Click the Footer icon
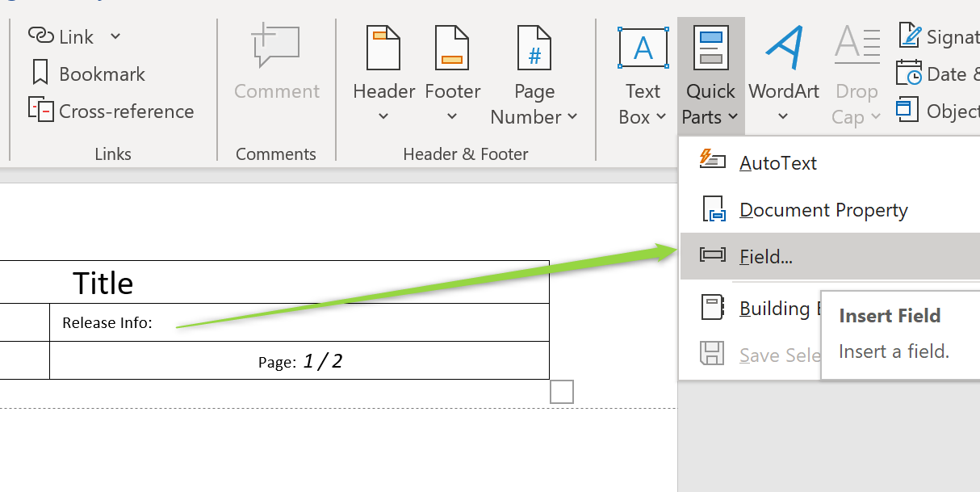This screenshot has height=492, width=980. tap(452, 48)
